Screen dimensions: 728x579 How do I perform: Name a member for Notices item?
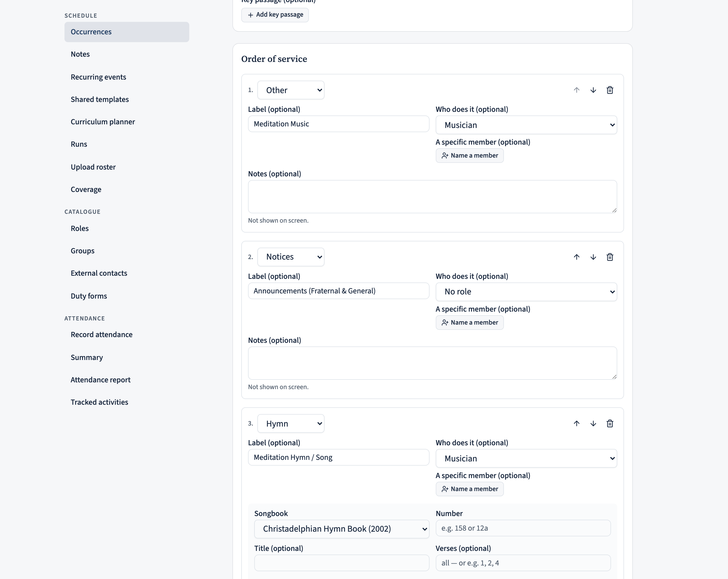click(470, 323)
